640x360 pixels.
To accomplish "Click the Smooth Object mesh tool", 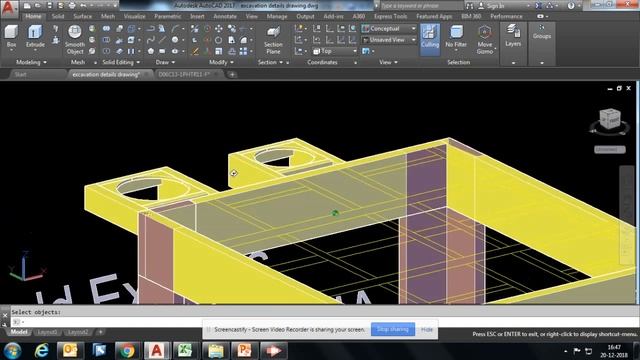I will (x=75, y=40).
